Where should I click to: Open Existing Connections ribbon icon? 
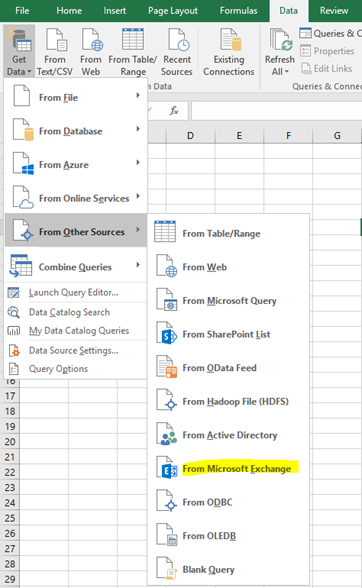(x=230, y=39)
